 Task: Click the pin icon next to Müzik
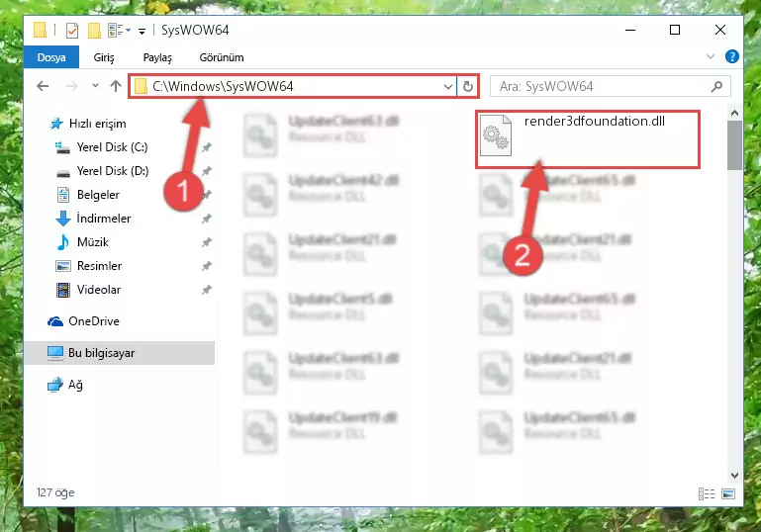[x=207, y=242]
